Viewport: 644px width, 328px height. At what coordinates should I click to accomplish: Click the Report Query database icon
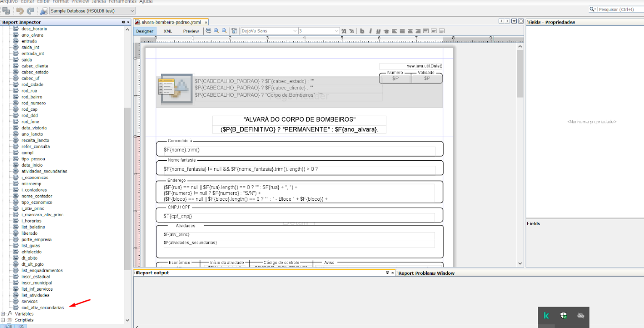coord(208,31)
